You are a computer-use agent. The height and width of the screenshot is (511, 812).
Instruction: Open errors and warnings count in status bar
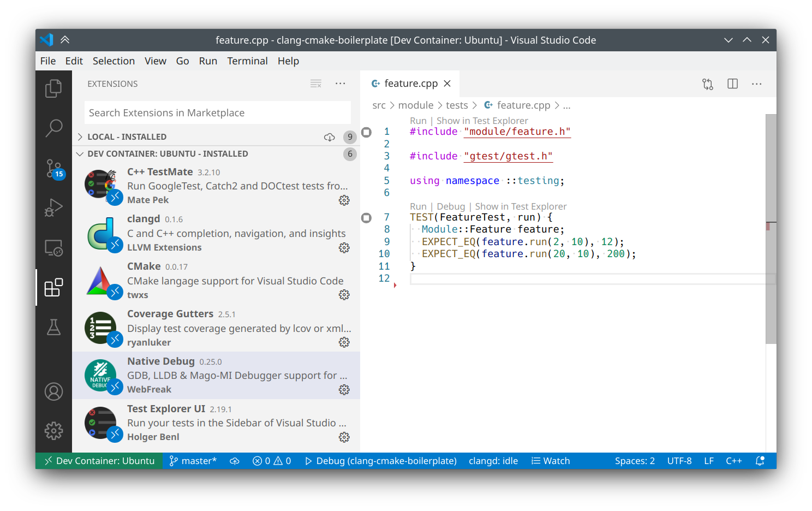click(x=272, y=461)
